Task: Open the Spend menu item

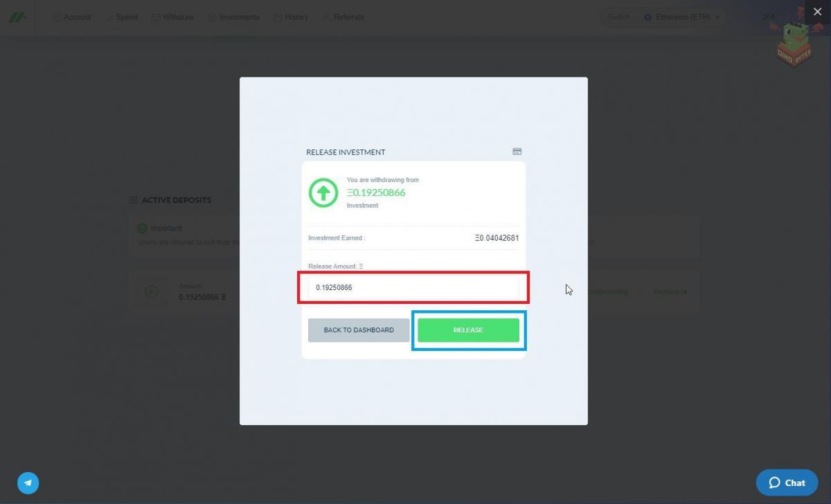Action: click(122, 17)
